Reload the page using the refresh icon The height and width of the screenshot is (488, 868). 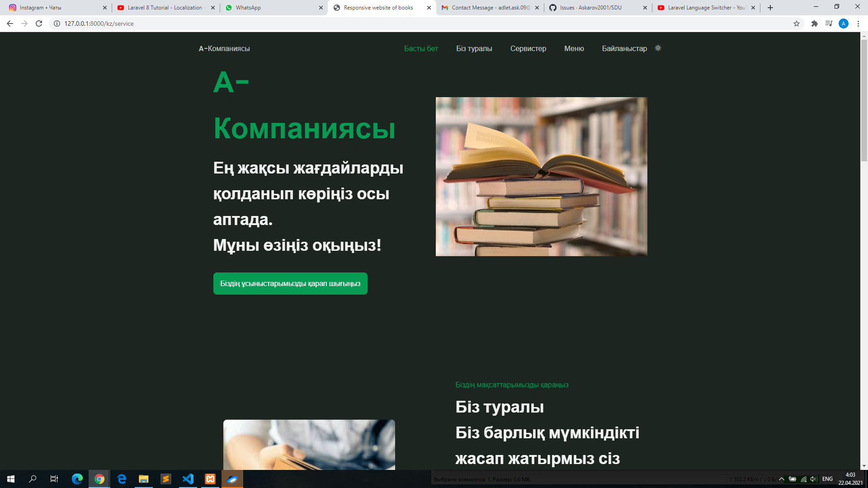[x=38, y=23]
